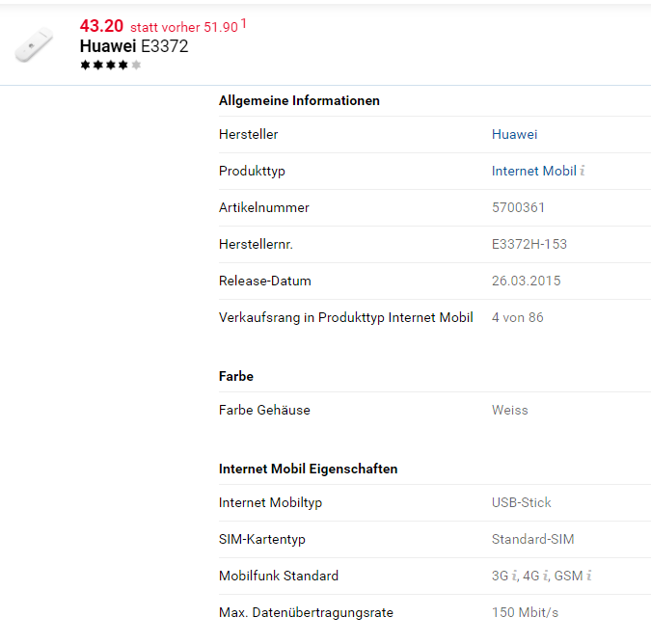Click the '150 Mbit/s' data rate value
Screen dimensions: 651x644
(x=525, y=613)
